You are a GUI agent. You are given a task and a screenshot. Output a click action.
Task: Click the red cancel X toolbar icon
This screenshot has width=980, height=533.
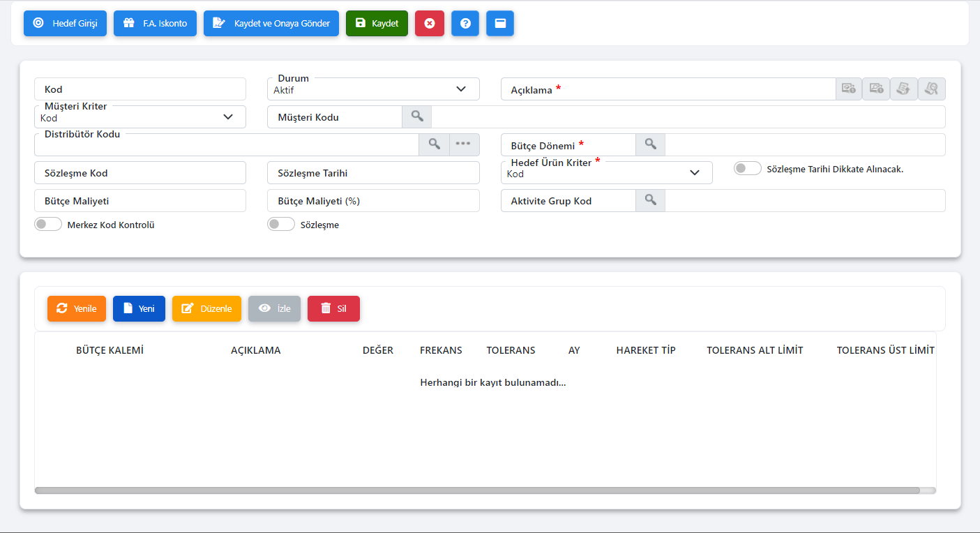[x=430, y=23]
